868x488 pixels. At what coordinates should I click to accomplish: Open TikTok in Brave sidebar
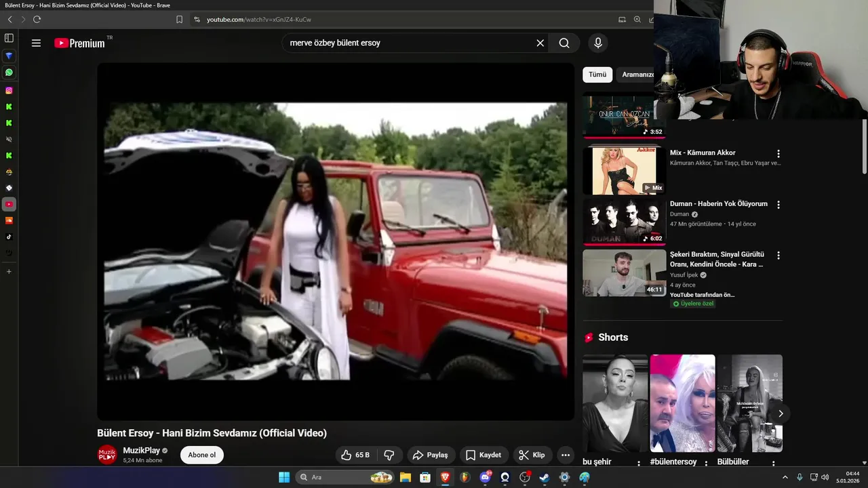pos(9,237)
